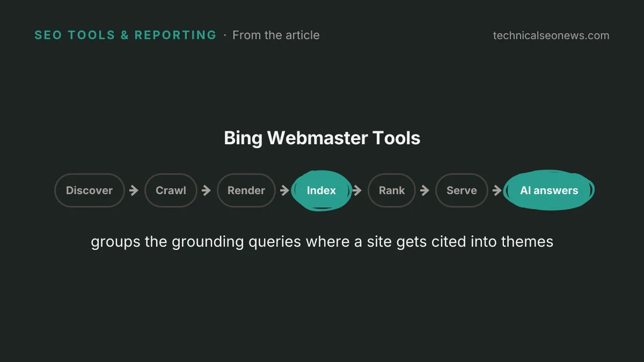644x362 pixels.
Task: Click the Rank stage pill
Action: [392, 190]
